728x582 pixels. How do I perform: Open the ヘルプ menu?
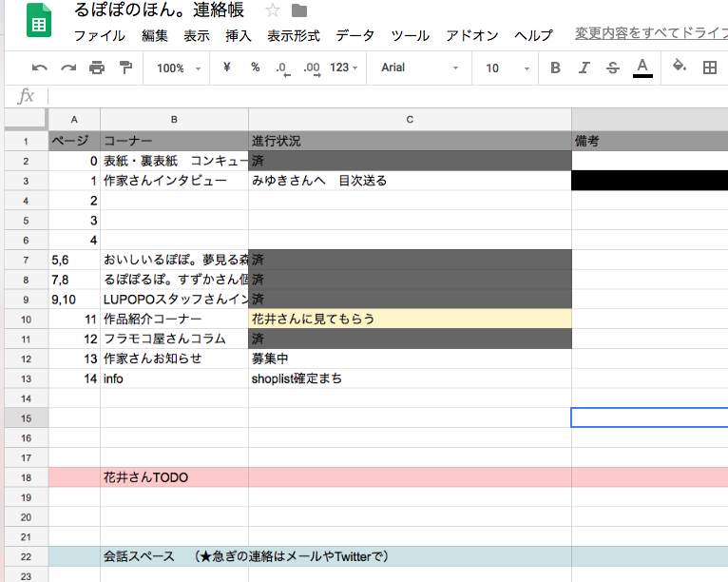533,35
